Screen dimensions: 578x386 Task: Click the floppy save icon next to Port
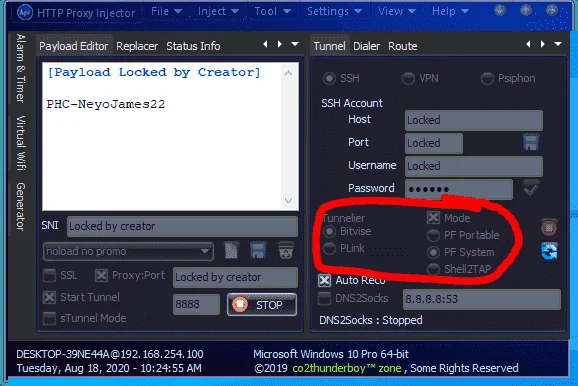tap(531, 142)
